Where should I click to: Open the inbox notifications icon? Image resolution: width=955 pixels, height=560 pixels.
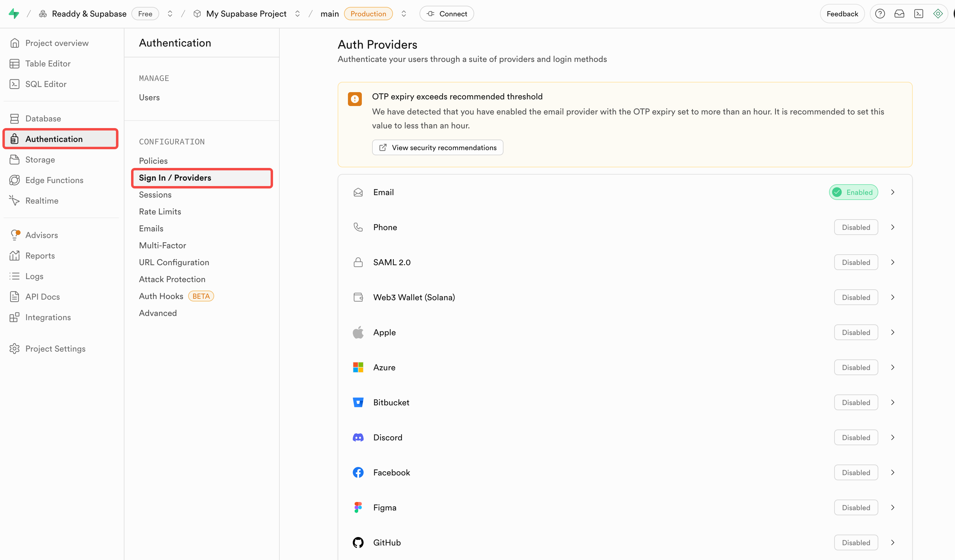[899, 14]
